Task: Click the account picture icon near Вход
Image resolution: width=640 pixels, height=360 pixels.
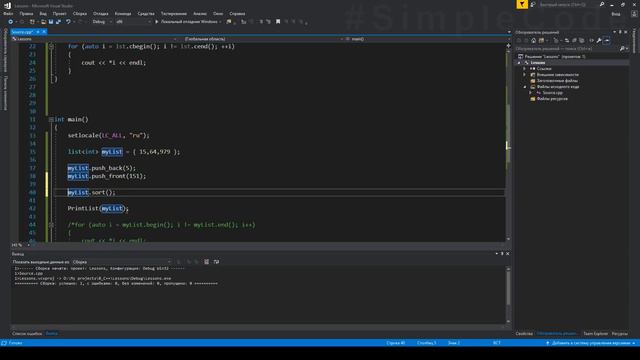Action: coord(635,14)
